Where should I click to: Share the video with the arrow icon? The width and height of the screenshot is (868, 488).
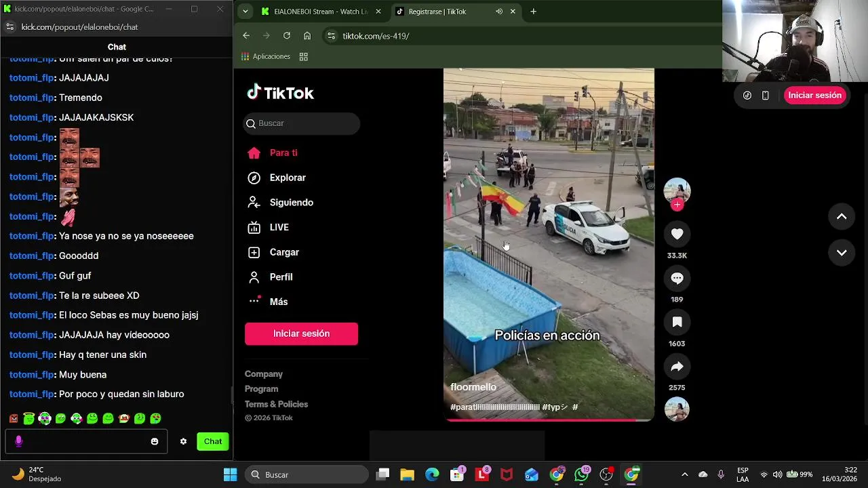tap(677, 367)
